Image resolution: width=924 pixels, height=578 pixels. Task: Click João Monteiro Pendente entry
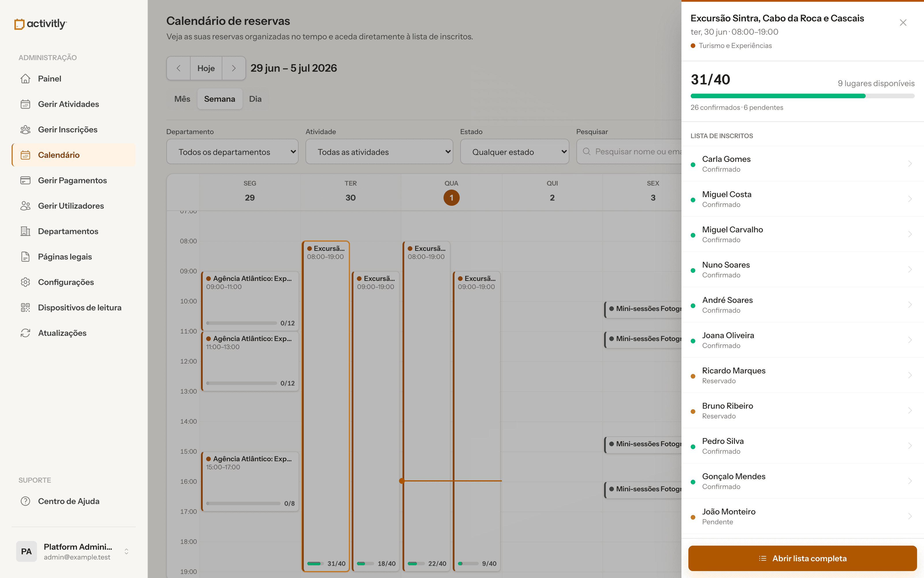coord(802,516)
